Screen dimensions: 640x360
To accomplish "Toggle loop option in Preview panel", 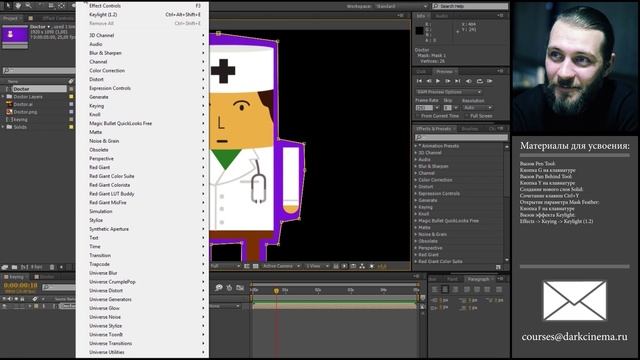I will 480,81.
